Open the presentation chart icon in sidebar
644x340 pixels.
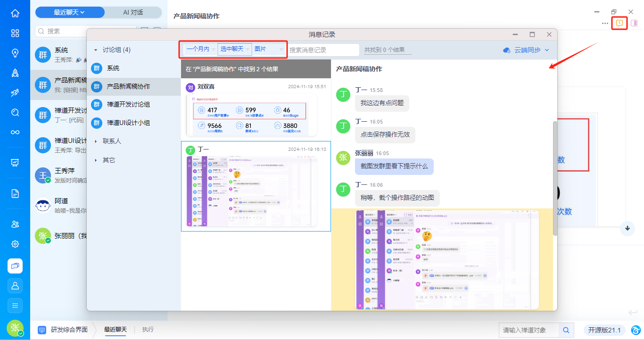[15, 163]
